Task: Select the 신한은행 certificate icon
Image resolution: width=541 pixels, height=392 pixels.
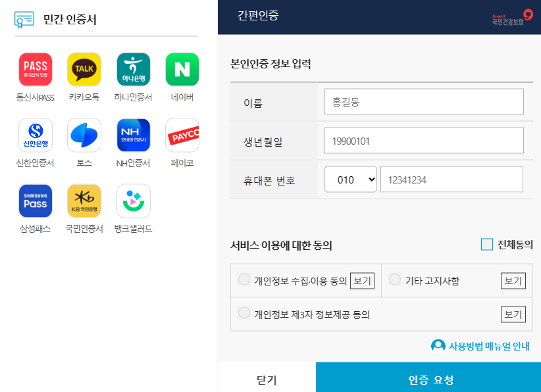Action: tap(36, 135)
